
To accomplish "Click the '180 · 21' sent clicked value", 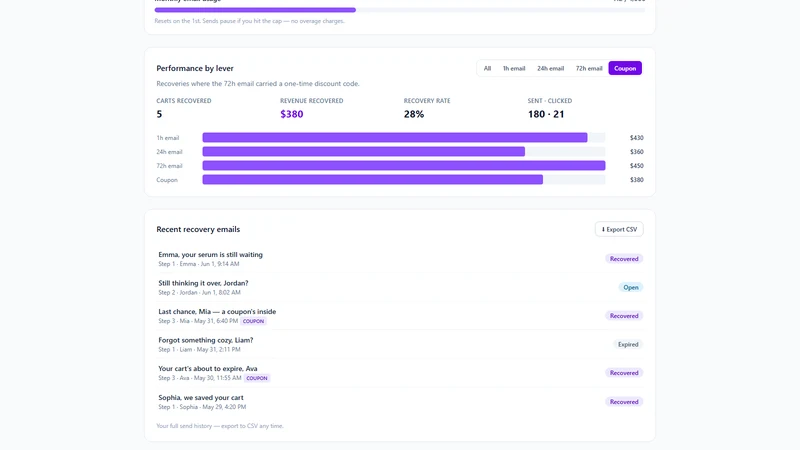I will (x=546, y=114).
